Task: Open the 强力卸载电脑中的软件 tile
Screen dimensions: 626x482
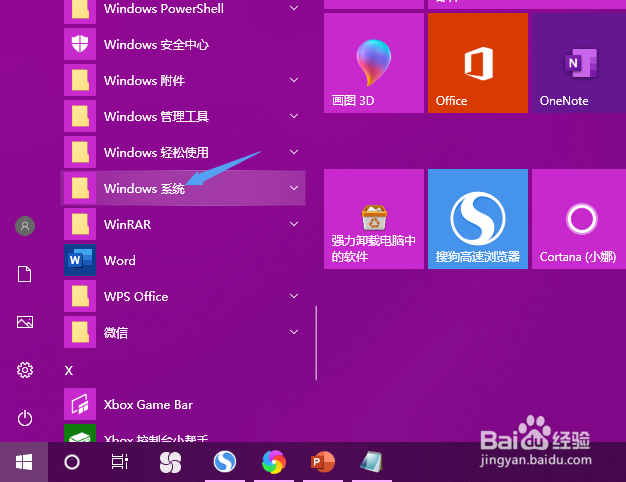Action: tap(374, 219)
